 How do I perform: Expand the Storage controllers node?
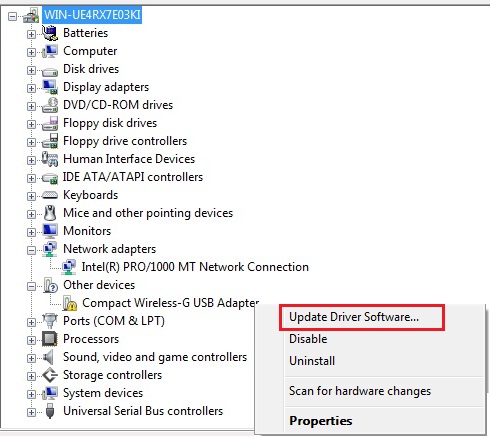[x=31, y=376]
